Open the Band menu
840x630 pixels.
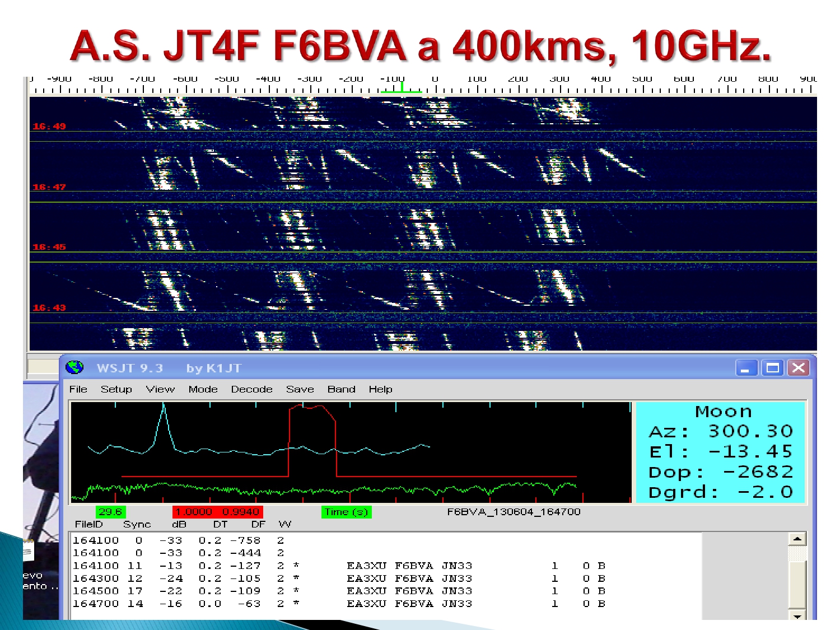click(x=341, y=389)
